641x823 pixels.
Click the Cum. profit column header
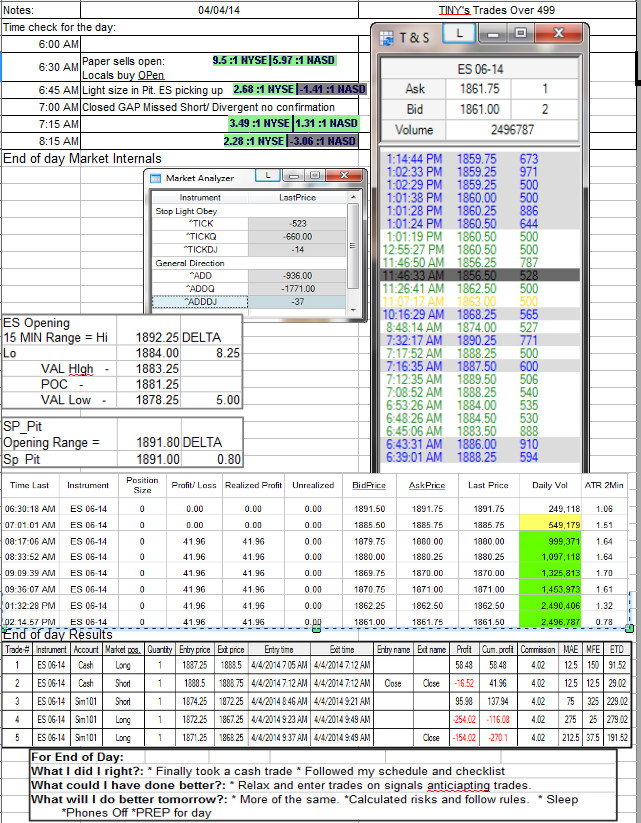497,649
